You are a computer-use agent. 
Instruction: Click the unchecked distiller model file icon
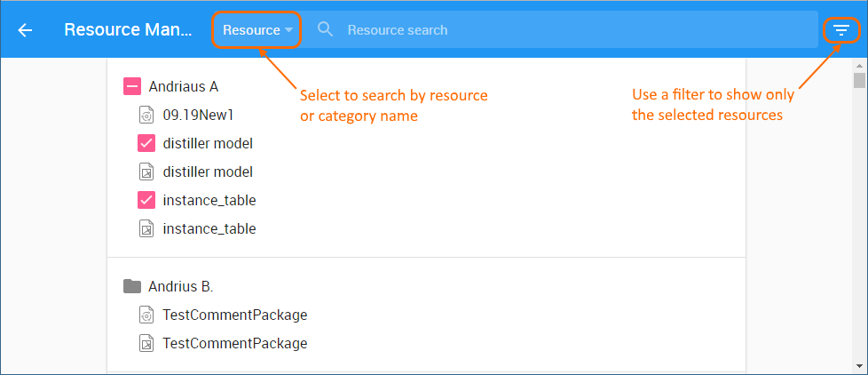point(146,172)
